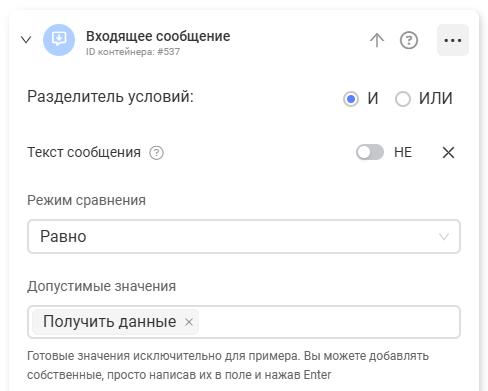This screenshot has width=488, height=391.
Task: Open the Режим сравнения dropdown
Action: (244, 236)
